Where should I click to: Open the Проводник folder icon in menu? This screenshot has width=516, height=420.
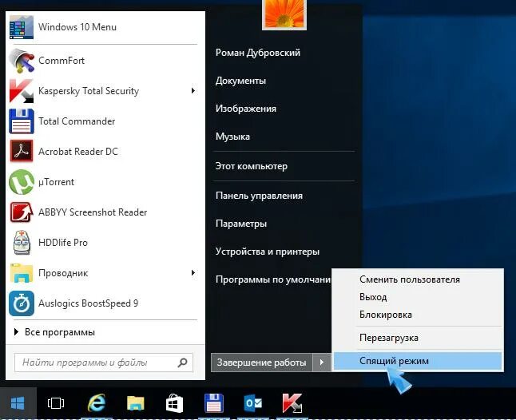pos(22,273)
